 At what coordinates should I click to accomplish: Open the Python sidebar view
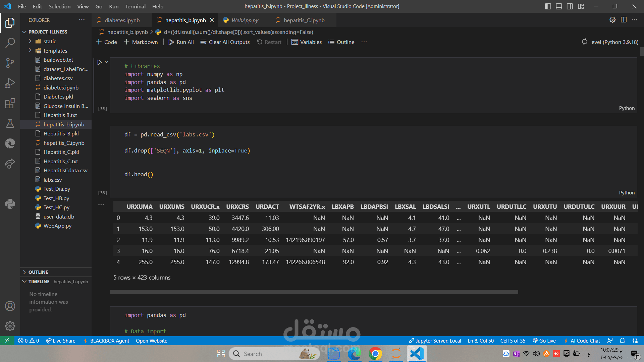point(10,203)
